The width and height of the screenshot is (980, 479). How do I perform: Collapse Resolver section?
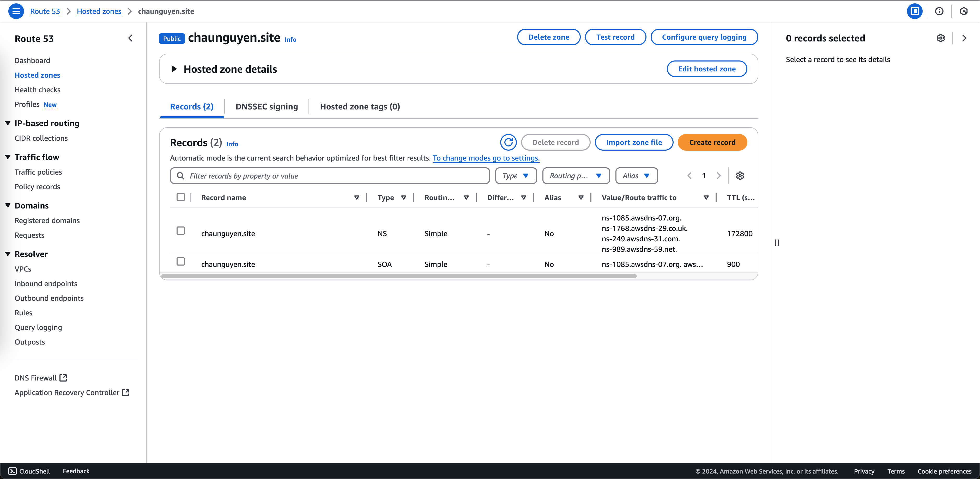pos(8,254)
